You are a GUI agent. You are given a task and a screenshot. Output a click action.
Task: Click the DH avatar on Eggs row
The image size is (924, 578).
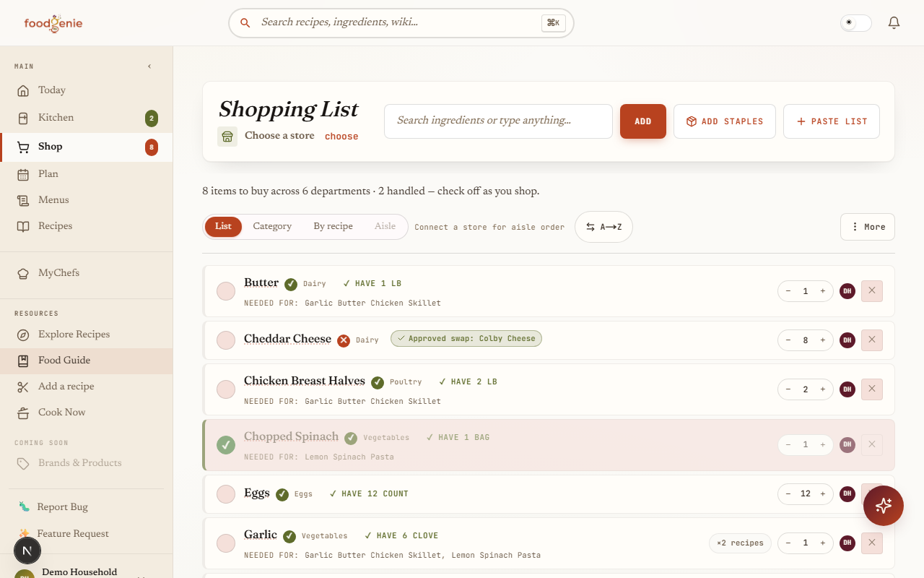(x=847, y=494)
